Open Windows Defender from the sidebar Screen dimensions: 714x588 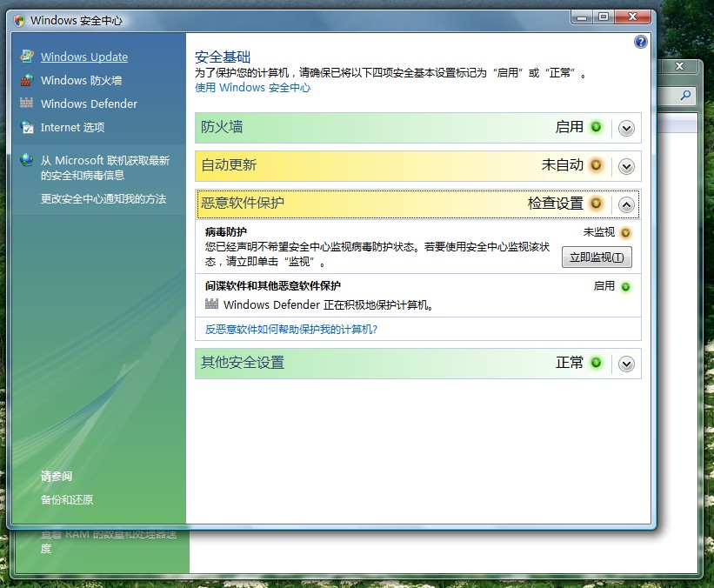(89, 104)
